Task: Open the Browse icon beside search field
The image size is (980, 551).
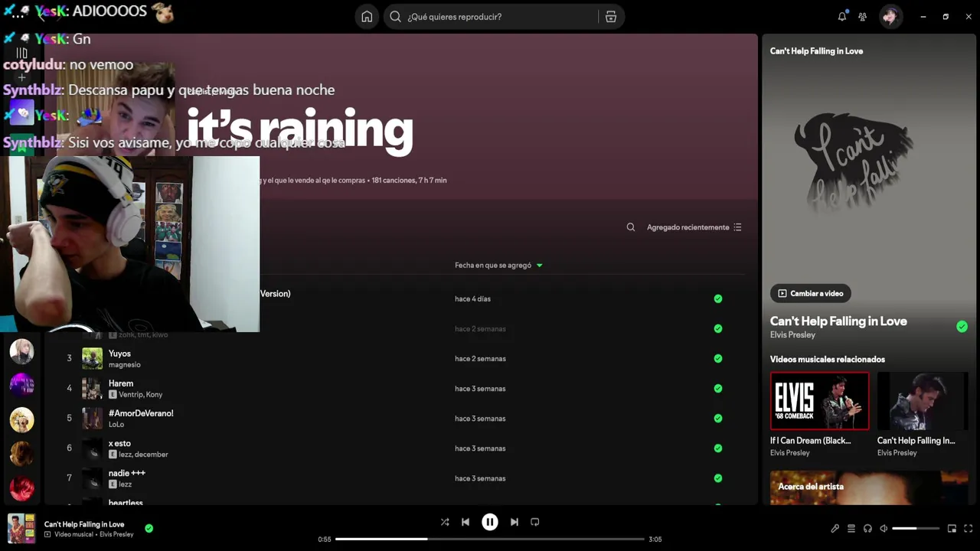Action: pos(610,17)
